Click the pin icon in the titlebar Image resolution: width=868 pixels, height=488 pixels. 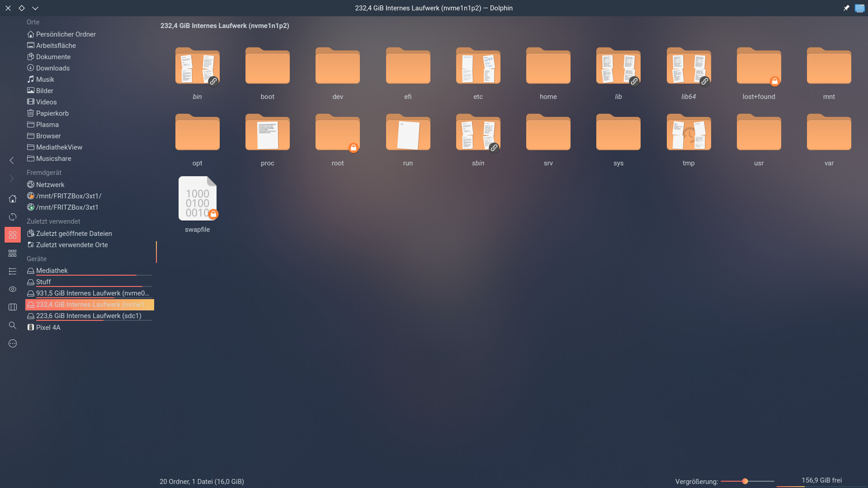click(x=846, y=8)
